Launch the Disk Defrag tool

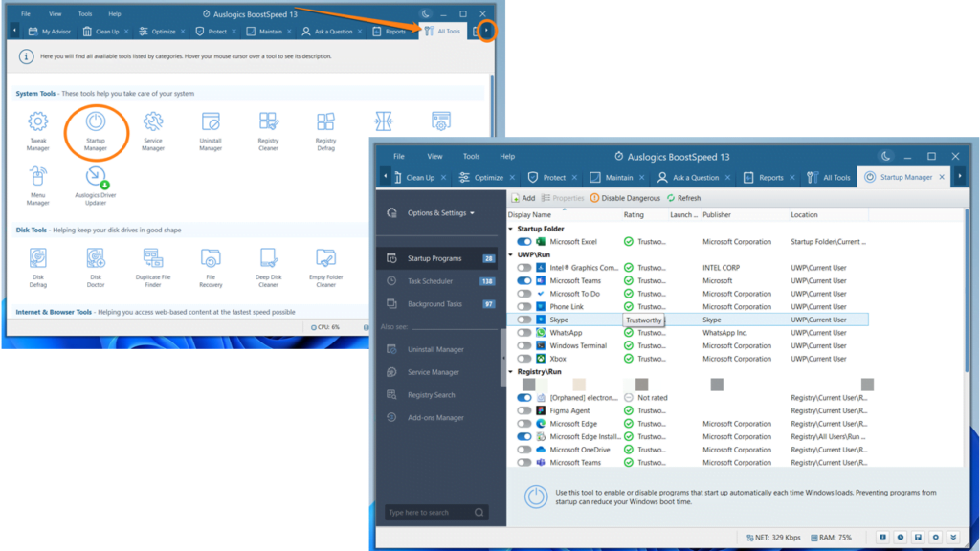(37, 260)
